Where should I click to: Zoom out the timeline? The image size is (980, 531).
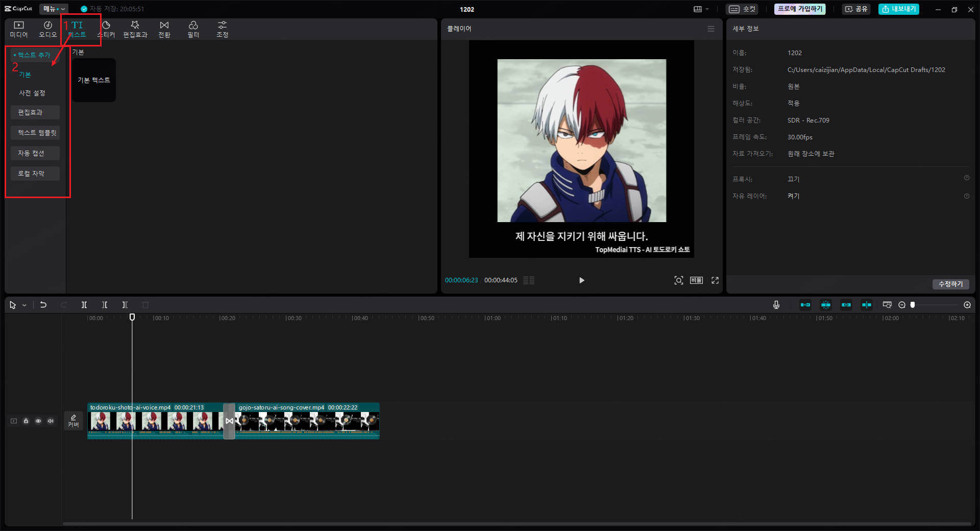coord(902,305)
